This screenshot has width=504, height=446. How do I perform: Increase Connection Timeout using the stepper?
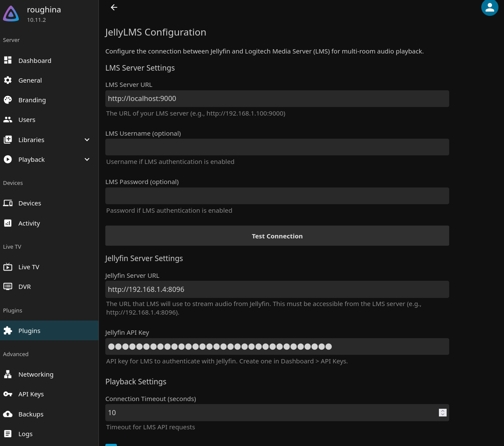tap(443, 410)
